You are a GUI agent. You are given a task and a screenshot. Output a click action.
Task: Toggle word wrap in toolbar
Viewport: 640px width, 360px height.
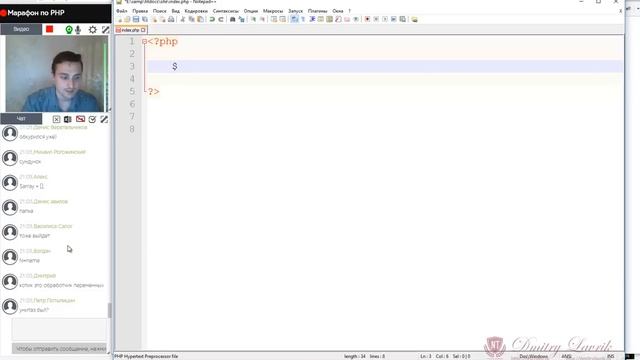point(294,19)
